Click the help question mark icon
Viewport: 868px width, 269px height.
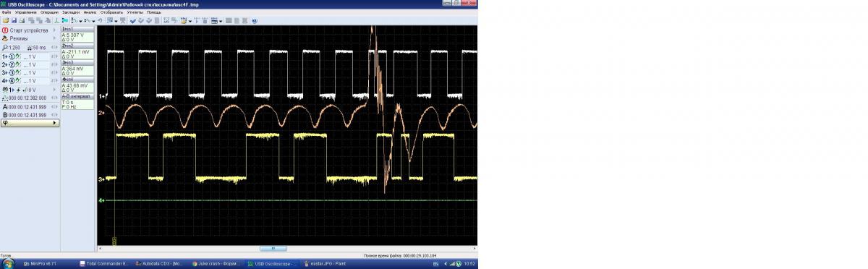[x=255, y=20]
